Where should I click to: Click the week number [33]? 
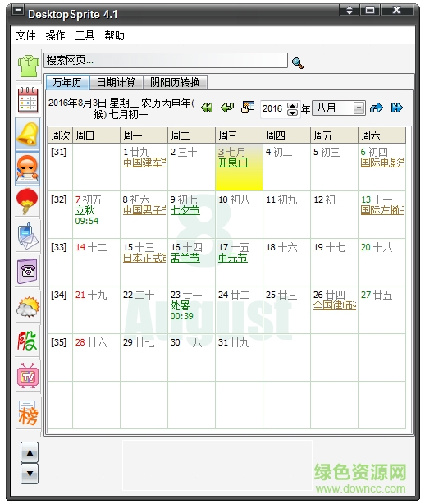point(58,248)
